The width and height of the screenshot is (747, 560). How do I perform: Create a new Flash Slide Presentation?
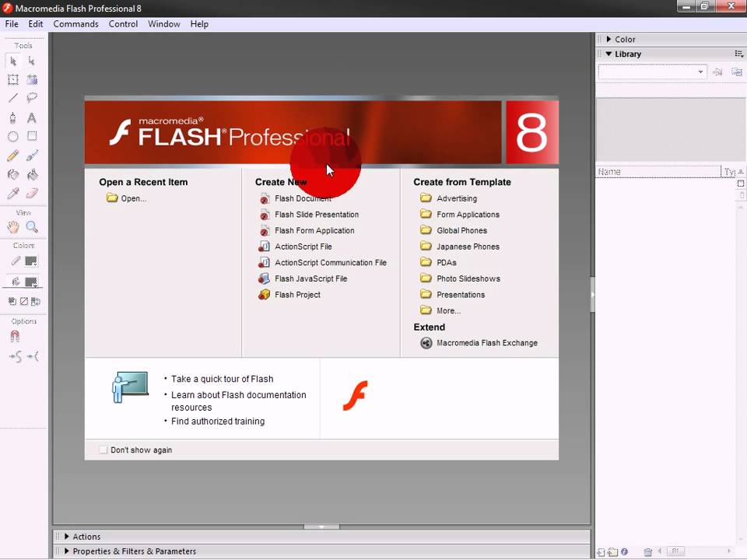(309, 215)
